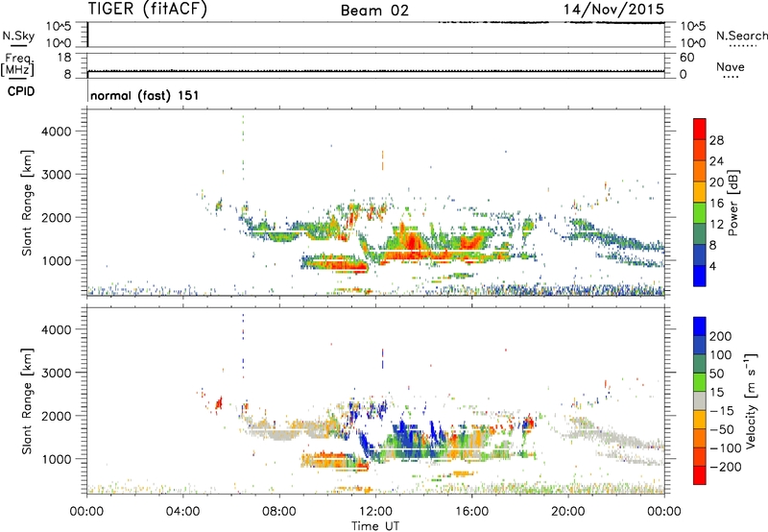Click the '20:00' time axis tick label
The width and height of the screenshot is (768, 532).
(567, 512)
